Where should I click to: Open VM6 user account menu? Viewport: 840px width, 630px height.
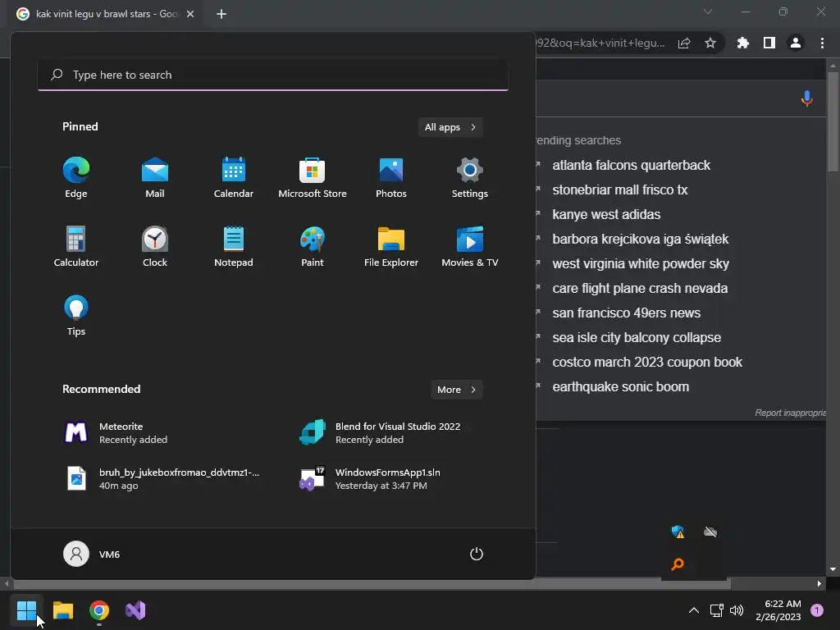[92, 554]
